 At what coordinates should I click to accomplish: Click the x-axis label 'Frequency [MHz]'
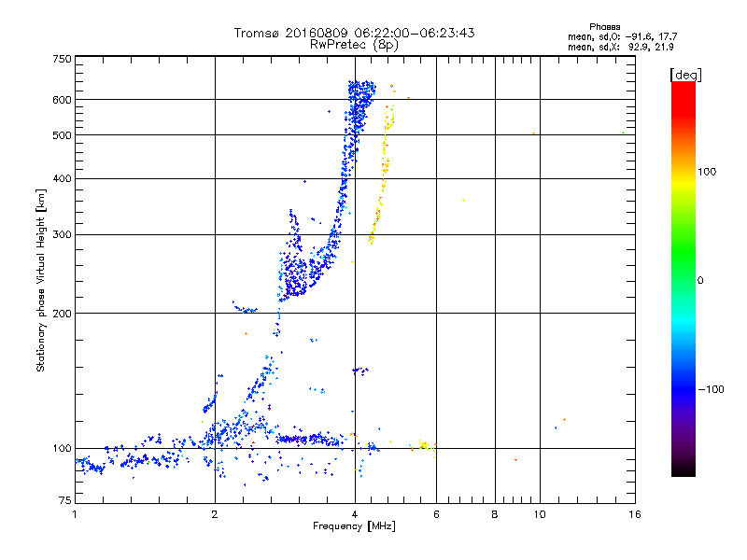click(354, 526)
